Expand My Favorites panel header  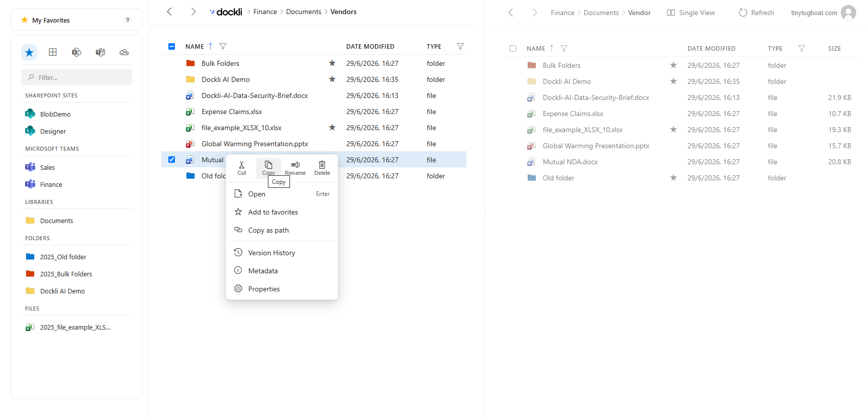click(76, 20)
